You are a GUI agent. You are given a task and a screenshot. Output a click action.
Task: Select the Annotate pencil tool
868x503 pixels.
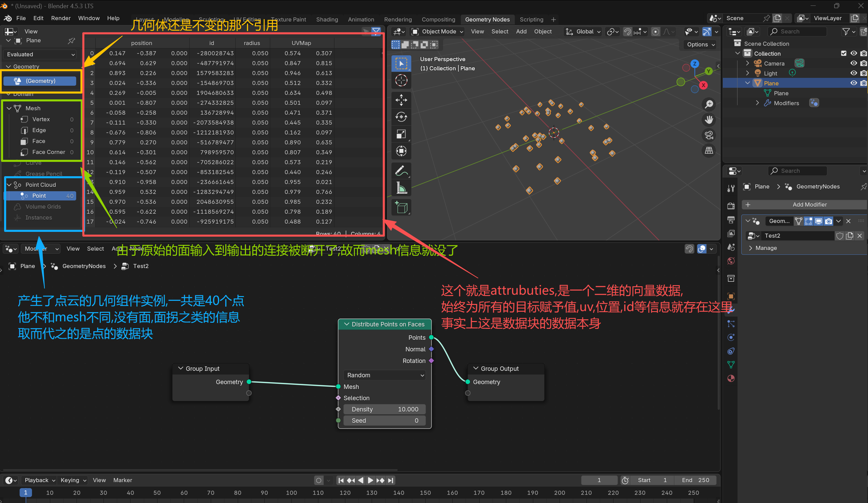401,171
